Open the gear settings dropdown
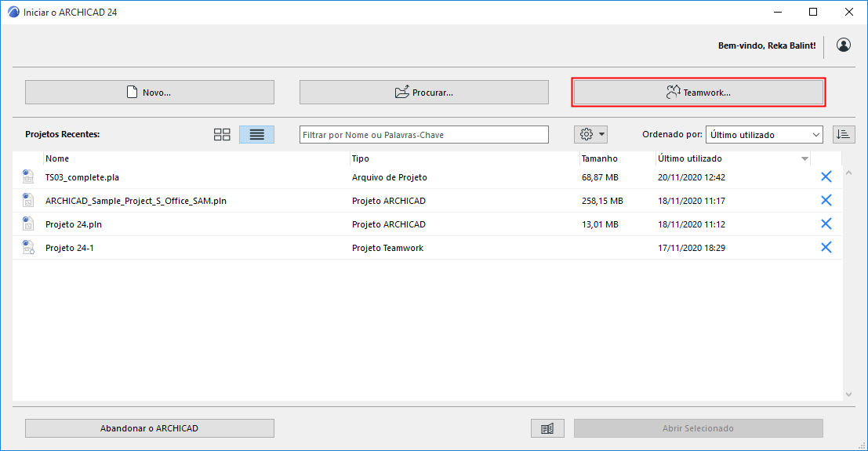868x451 pixels. point(590,135)
